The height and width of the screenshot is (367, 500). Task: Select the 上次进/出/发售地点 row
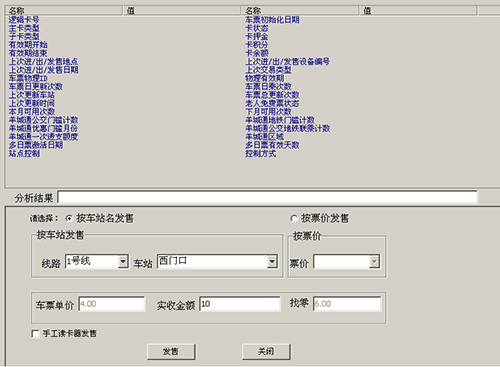[43, 61]
